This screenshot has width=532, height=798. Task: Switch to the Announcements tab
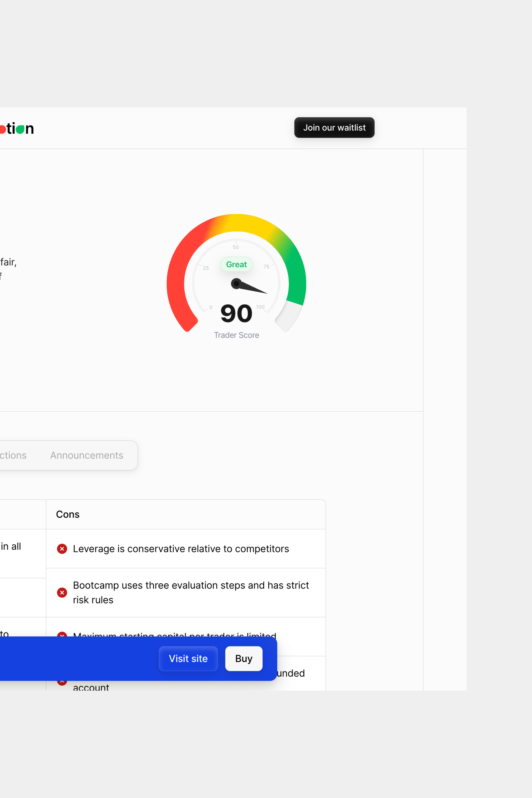(x=87, y=455)
